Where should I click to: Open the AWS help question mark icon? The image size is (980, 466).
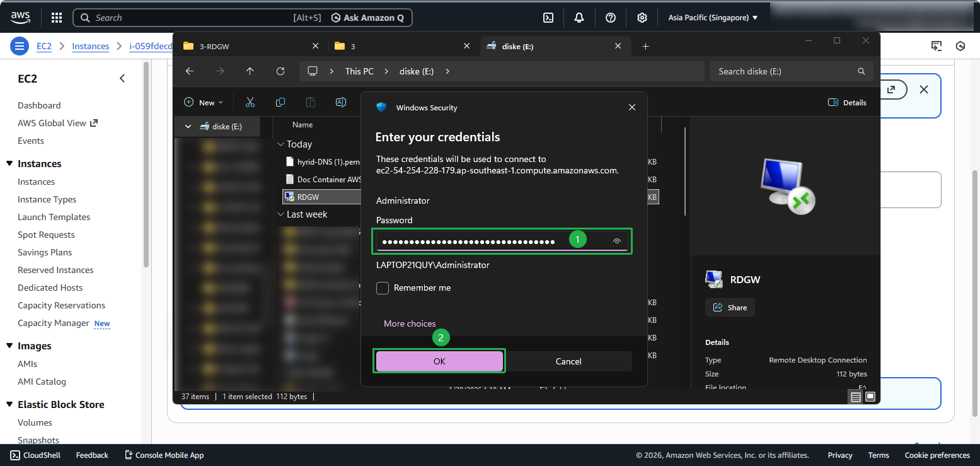tap(610, 18)
